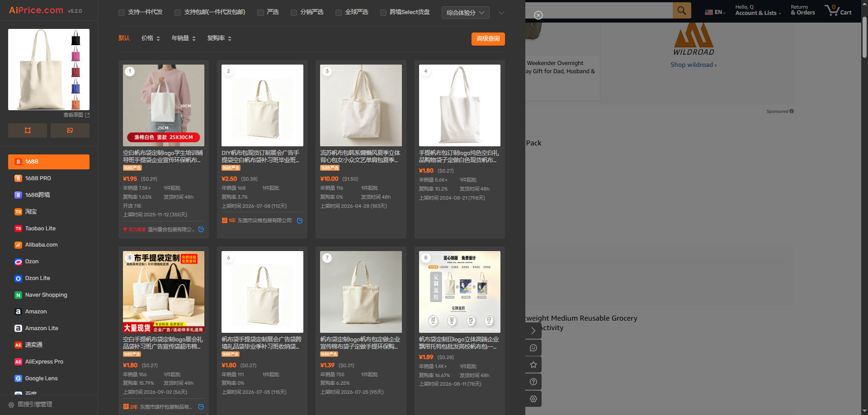Click the help question mark icon in the side toolbar
Screen dimensions: 868x415
tap(533, 382)
